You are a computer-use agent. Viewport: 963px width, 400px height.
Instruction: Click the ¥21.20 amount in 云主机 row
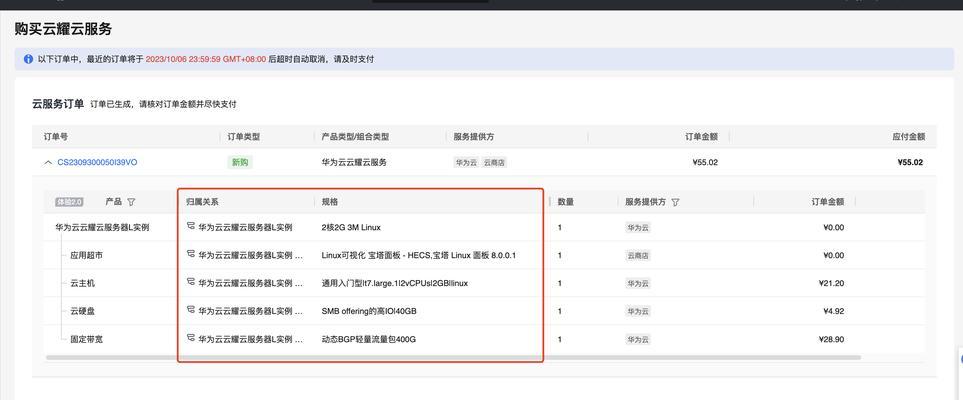[x=832, y=283]
